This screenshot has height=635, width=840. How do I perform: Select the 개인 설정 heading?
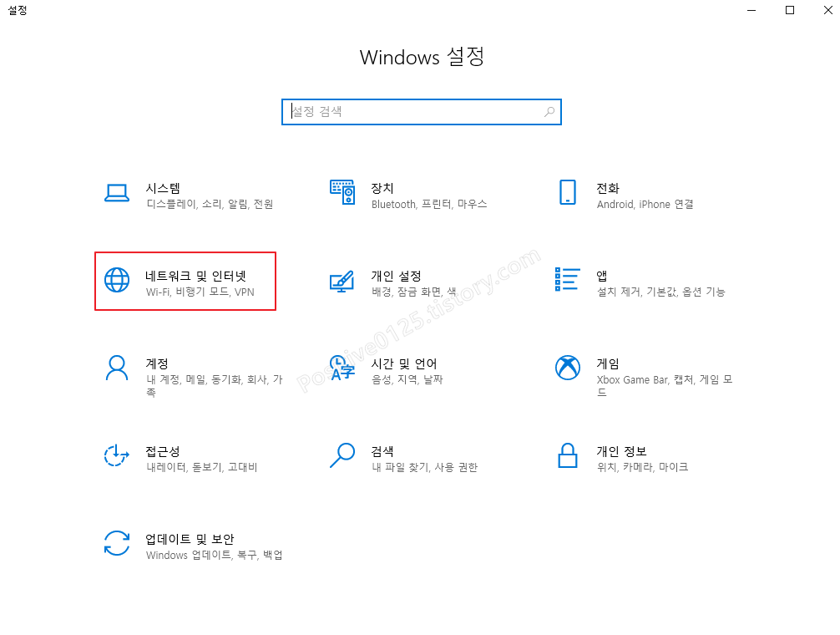(x=397, y=276)
